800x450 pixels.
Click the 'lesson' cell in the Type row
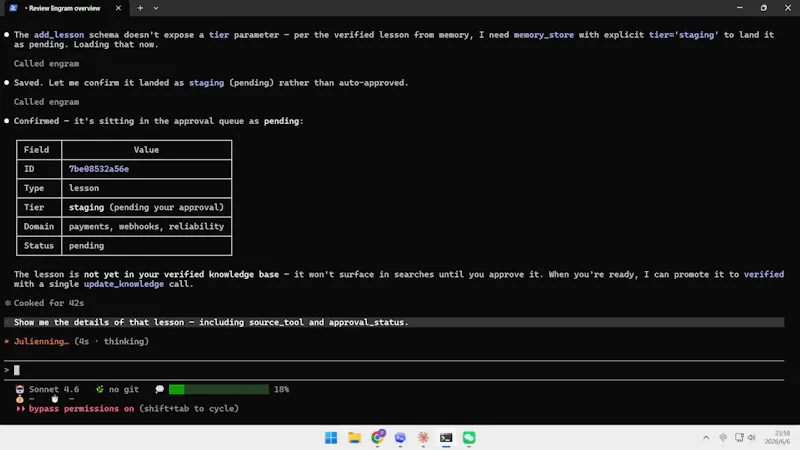point(146,188)
